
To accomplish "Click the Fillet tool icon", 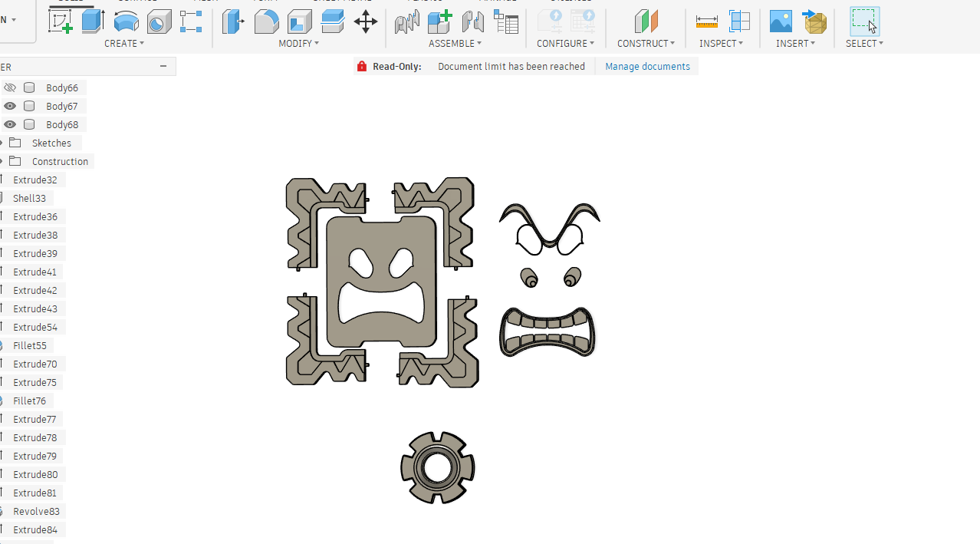I will click(x=266, y=21).
